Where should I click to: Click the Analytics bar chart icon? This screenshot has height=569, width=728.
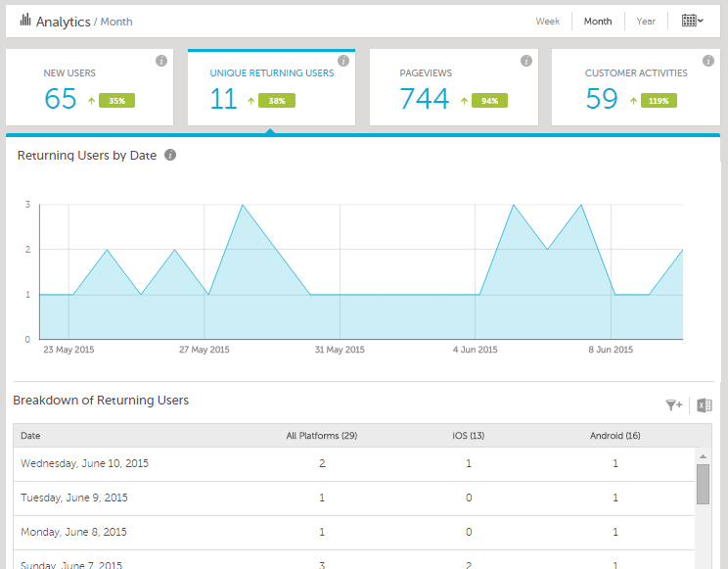24,21
